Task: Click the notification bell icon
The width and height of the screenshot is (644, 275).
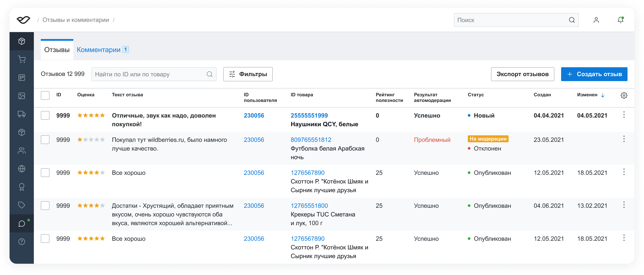Action: [620, 20]
